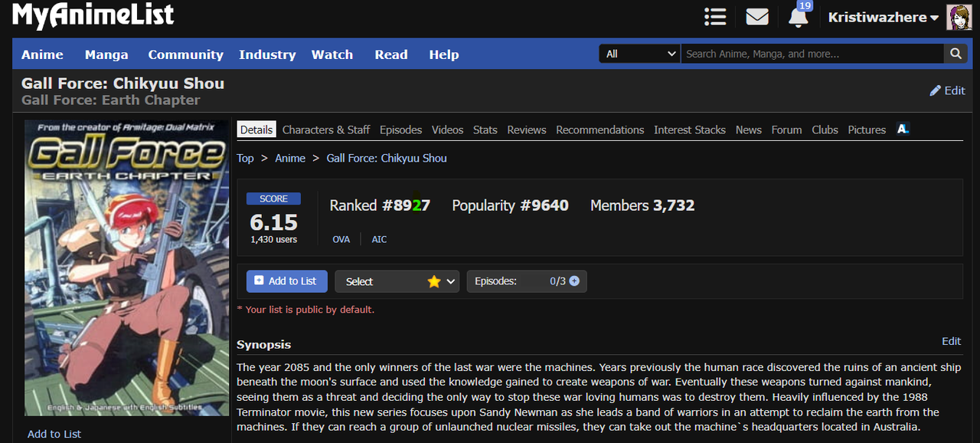Switch to the Forum tab
The height and width of the screenshot is (443, 980).
[787, 130]
